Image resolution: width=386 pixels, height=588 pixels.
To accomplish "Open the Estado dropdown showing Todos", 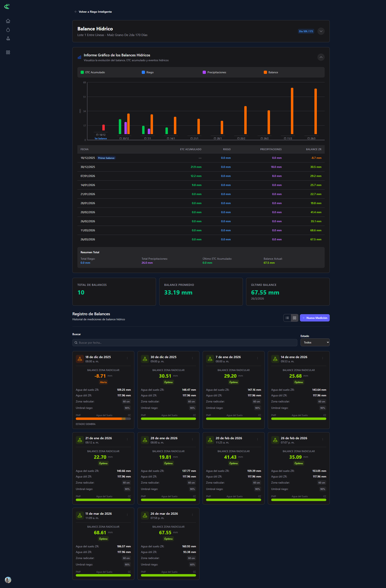I will click(315, 342).
